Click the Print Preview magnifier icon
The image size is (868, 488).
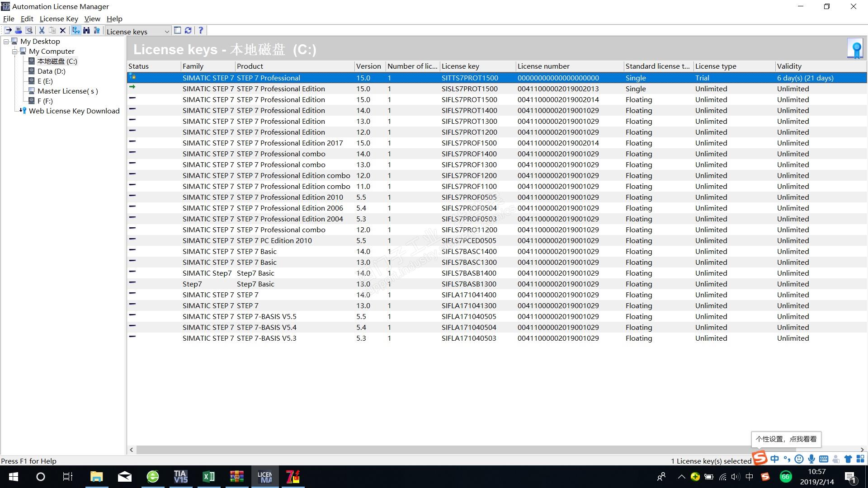click(x=29, y=30)
